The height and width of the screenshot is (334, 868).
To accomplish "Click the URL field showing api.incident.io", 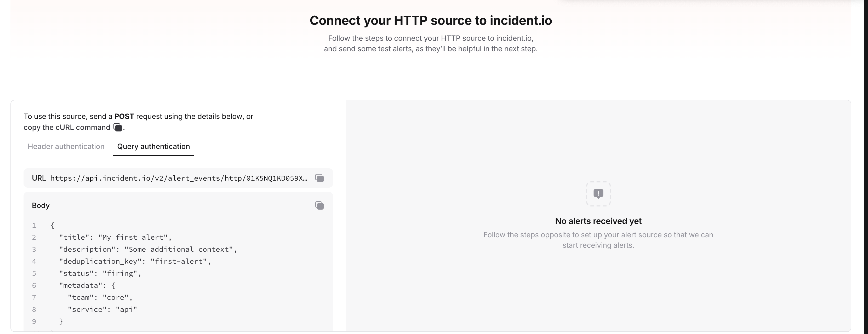I will (x=179, y=178).
